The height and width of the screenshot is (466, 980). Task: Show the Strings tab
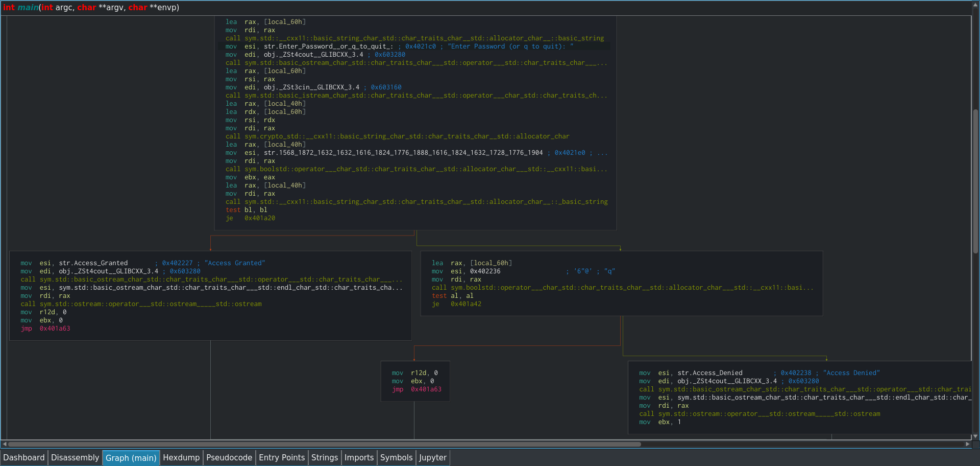(325, 458)
